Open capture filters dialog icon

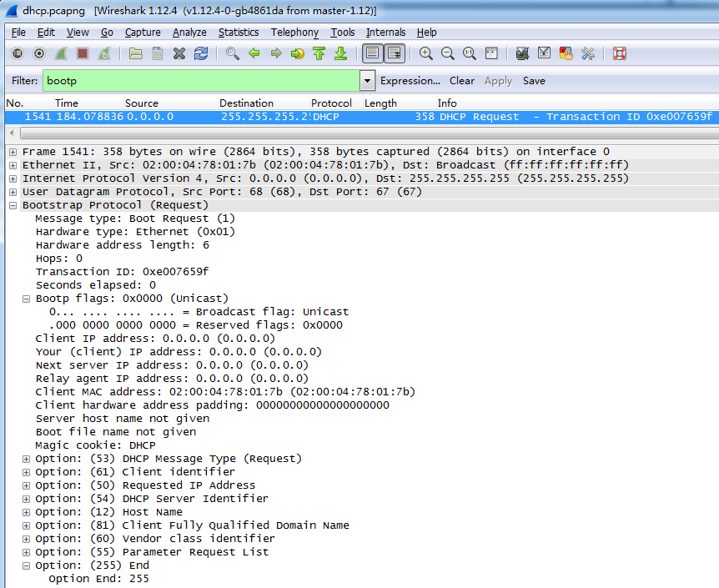click(x=522, y=53)
